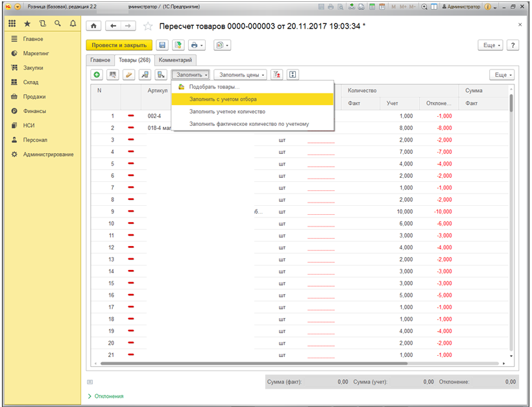Open the Заполнить dropdown button
Image resolution: width=532 pixels, height=407 pixels.
(x=190, y=75)
